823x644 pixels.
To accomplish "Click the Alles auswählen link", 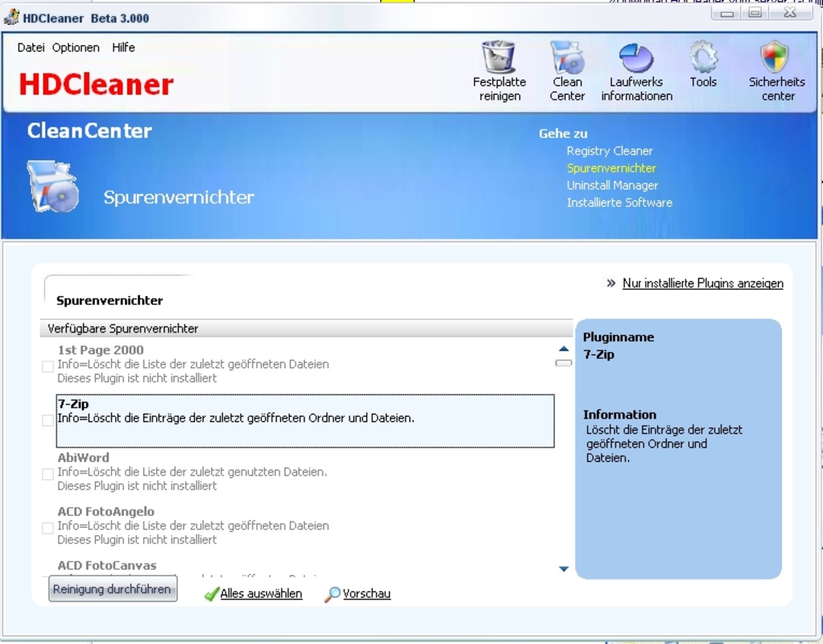I will point(261,593).
